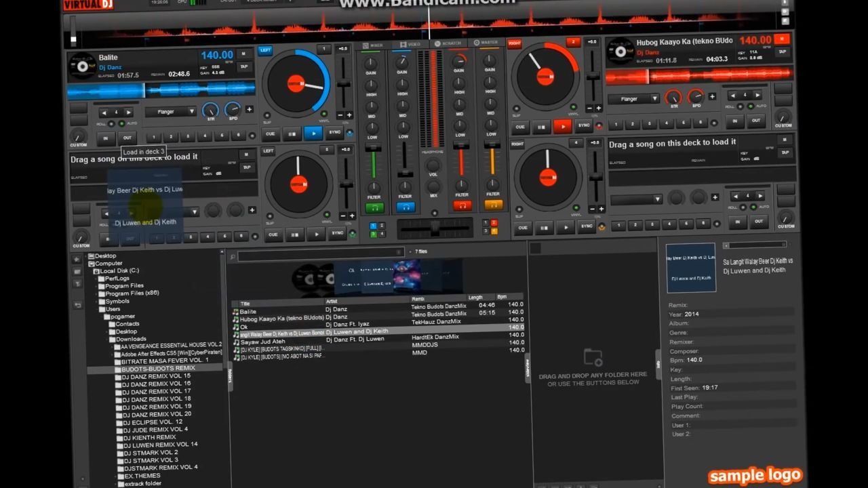The height and width of the screenshot is (488, 868).
Task: Toggle the blue headphone cue for channel 1
Action: 406,207
